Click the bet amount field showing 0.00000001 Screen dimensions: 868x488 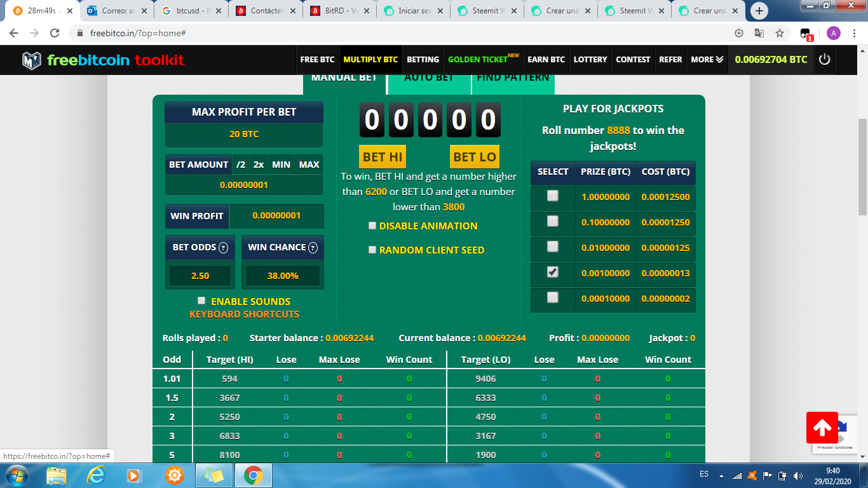(x=244, y=185)
